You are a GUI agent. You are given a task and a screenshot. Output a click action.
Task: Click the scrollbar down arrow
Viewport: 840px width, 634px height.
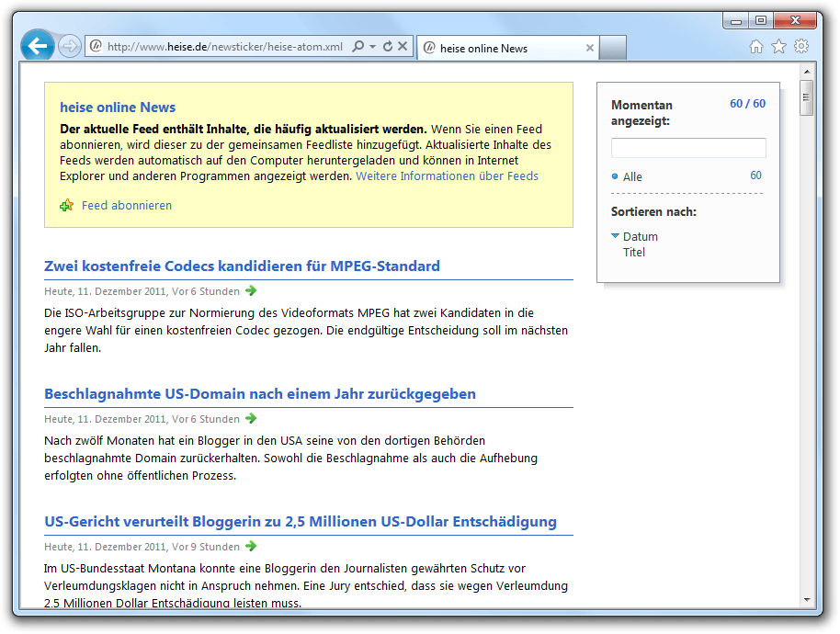click(807, 600)
